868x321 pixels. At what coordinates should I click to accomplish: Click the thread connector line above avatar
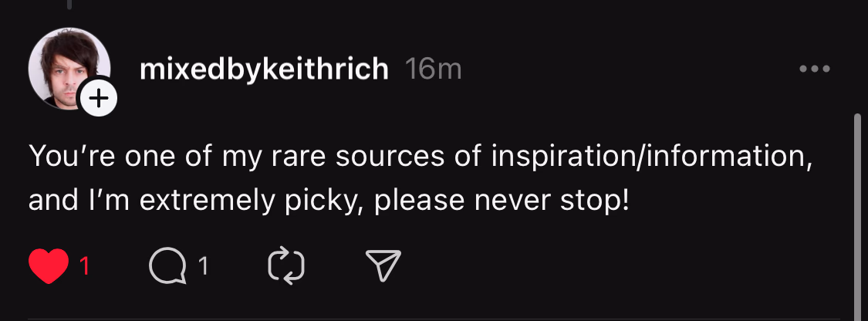69,5
